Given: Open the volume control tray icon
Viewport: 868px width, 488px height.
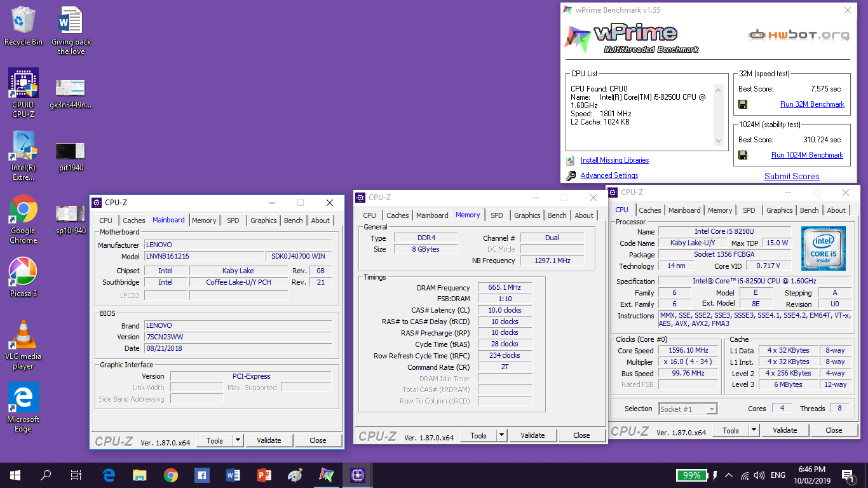Looking at the screenshot, I should click(759, 475).
